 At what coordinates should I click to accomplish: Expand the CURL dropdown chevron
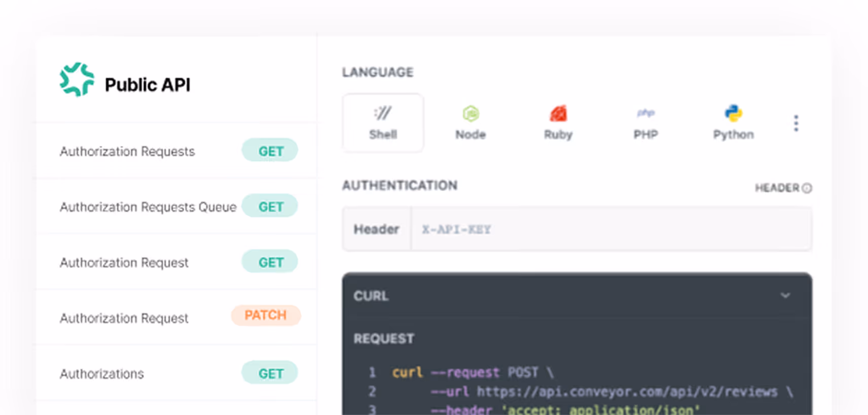click(x=785, y=295)
